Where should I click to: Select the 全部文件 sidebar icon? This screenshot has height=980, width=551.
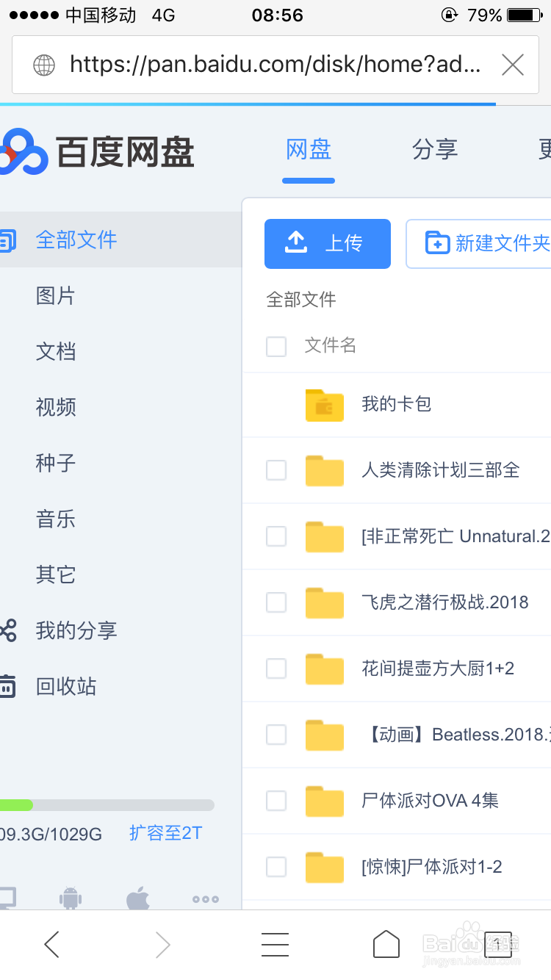(x=7, y=239)
